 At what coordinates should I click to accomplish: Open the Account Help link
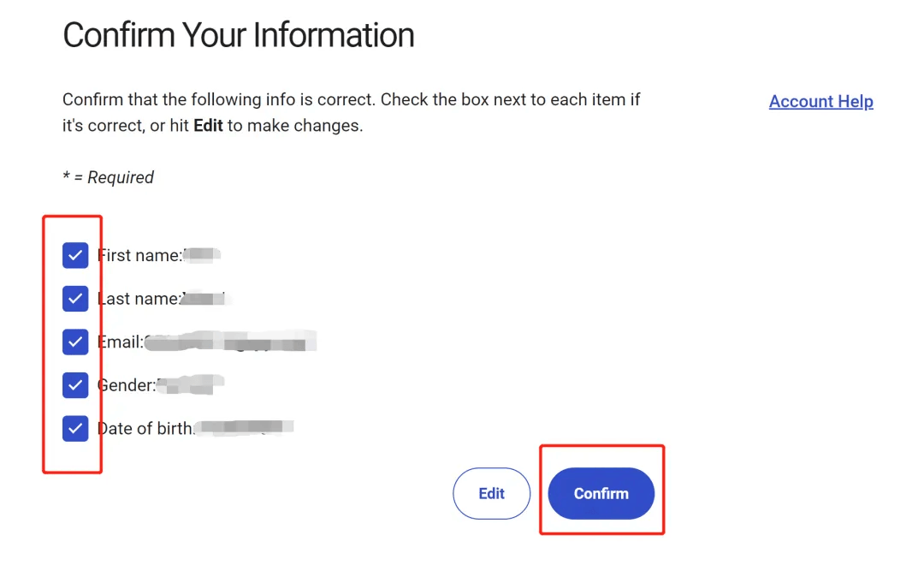tap(820, 102)
